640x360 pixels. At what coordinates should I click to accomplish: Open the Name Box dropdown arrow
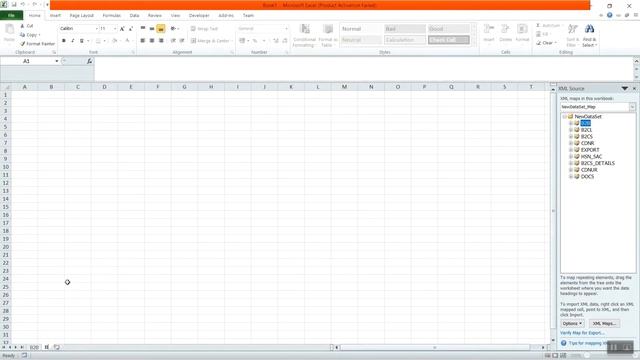click(x=57, y=61)
